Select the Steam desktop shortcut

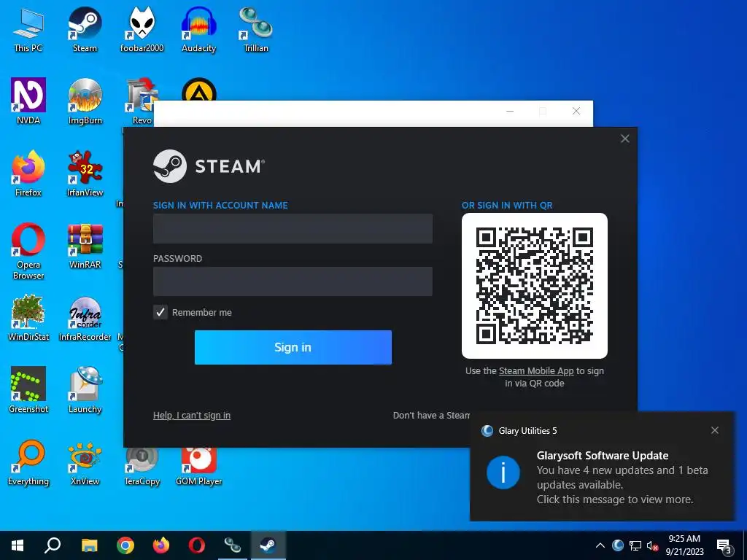click(x=85, y=29)
